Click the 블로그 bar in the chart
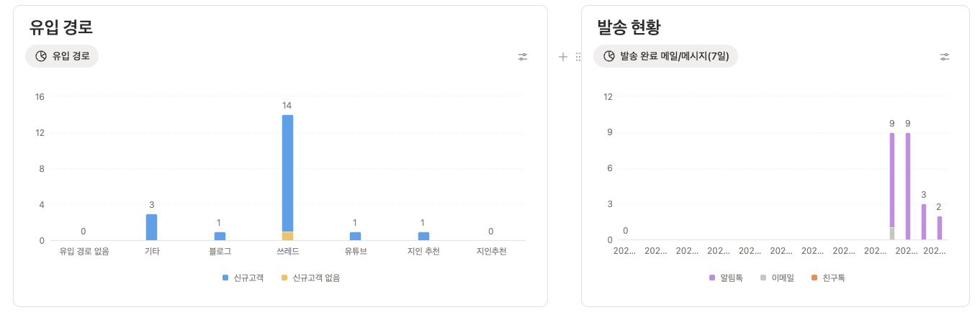This screenshot has width=980, height=315. point(220,236)
